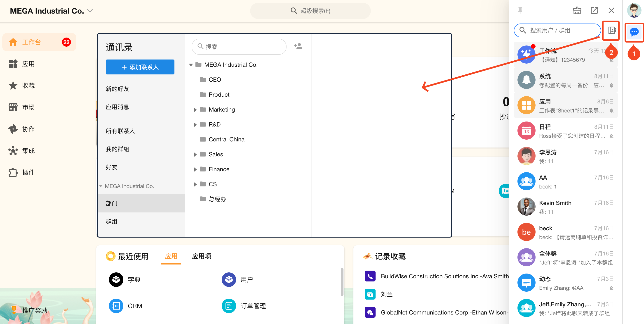The image size is (644, 324).
Task: Click the add-user icon beside contacts search
Action: tap(298, 46)
